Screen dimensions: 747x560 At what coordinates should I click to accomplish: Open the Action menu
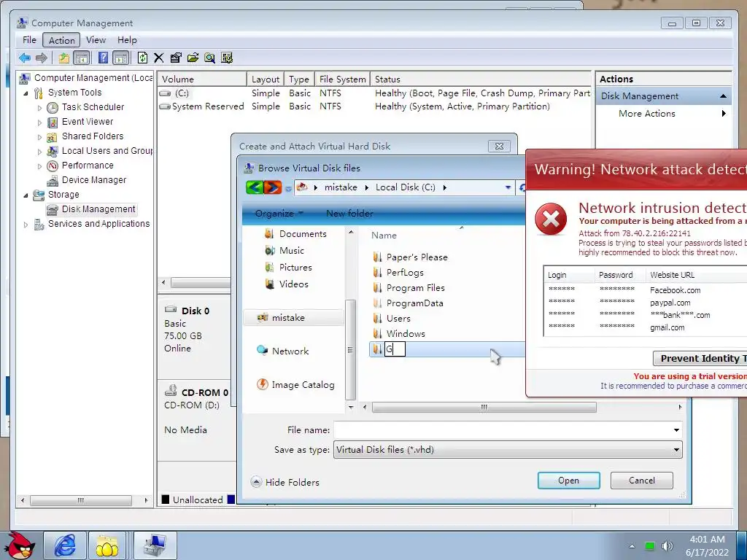pyautogui.click(x=61, y=40)
